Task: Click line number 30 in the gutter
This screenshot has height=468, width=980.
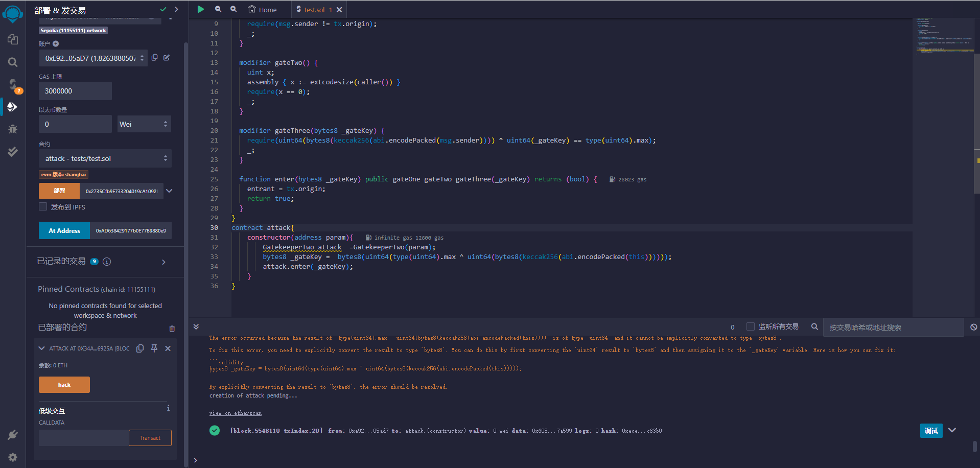Action: click(x=214, y=228)
